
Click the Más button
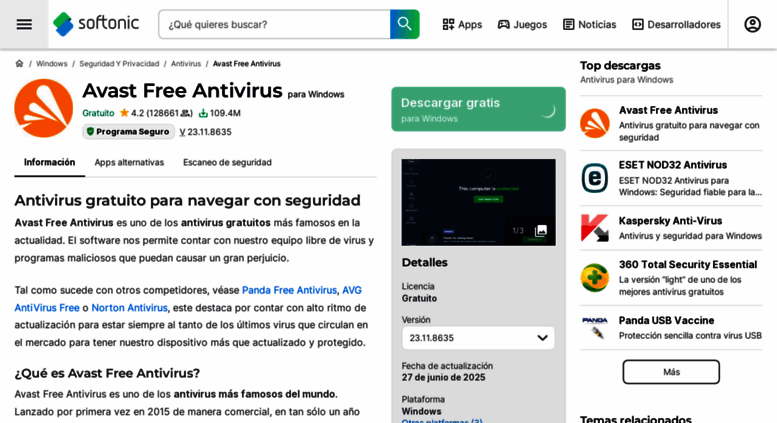click(x=671, y=372)
